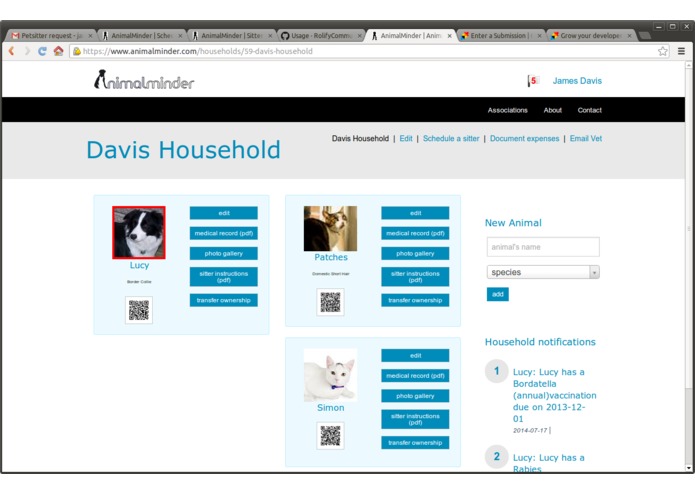
Task: Download Lucy's medical record pdf
Action: pyautogui.click(x=223, y=233)
